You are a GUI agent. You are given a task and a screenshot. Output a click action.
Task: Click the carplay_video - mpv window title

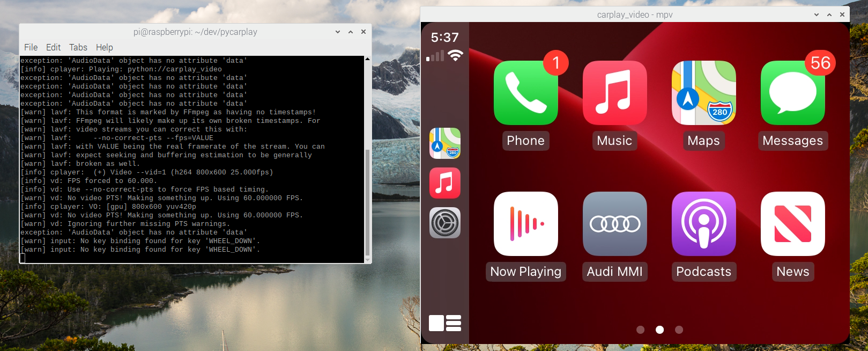(635, 14)
